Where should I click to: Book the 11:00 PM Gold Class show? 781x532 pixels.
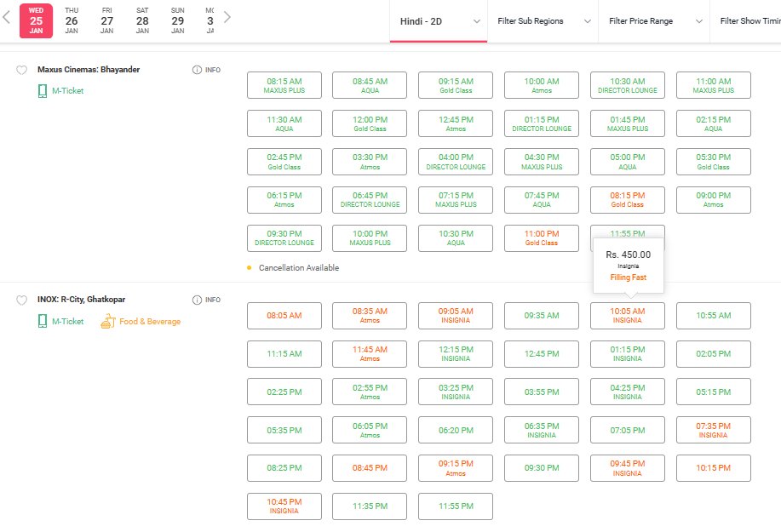point(542,237)
